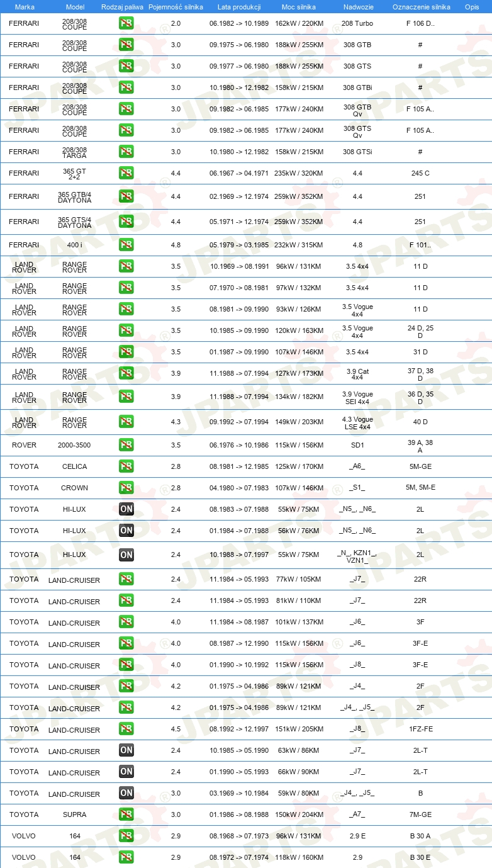
Task: Select petrol icon in 365 GT 2+2 row
Action: (126, 173)
